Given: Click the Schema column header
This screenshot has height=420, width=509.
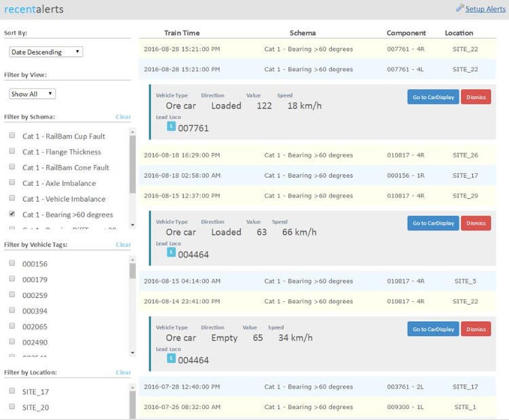Looking at the screenshot, I should pos(303,33).
